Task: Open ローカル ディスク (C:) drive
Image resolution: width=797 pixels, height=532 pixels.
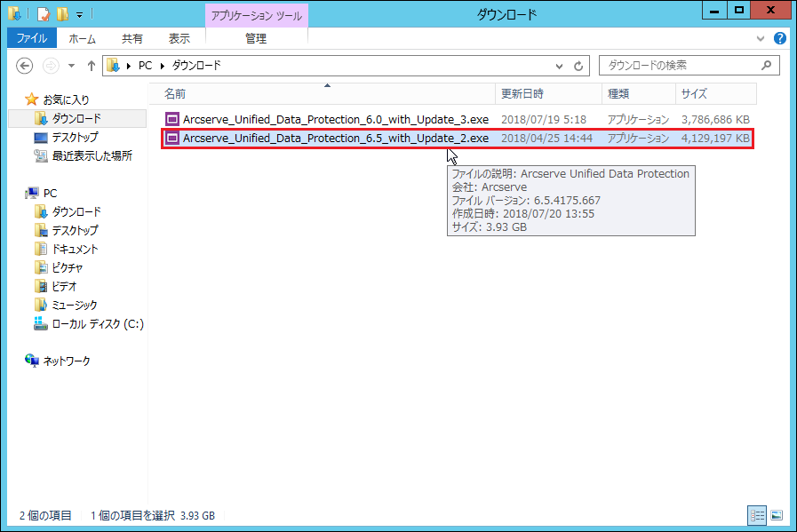Action: [x=98, y=323]
